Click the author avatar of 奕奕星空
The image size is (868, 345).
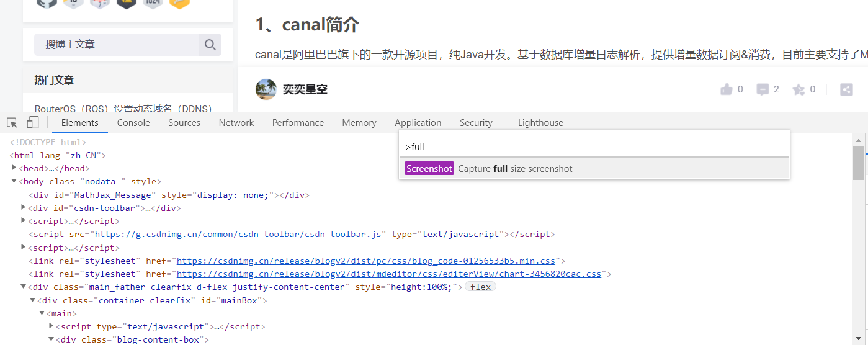point(266,89)
